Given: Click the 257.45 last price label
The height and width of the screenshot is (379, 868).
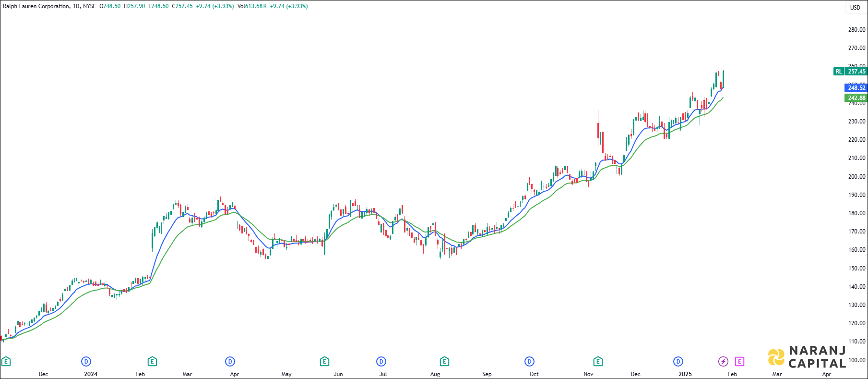Looking at the screenshot, I should coord(856,72).
